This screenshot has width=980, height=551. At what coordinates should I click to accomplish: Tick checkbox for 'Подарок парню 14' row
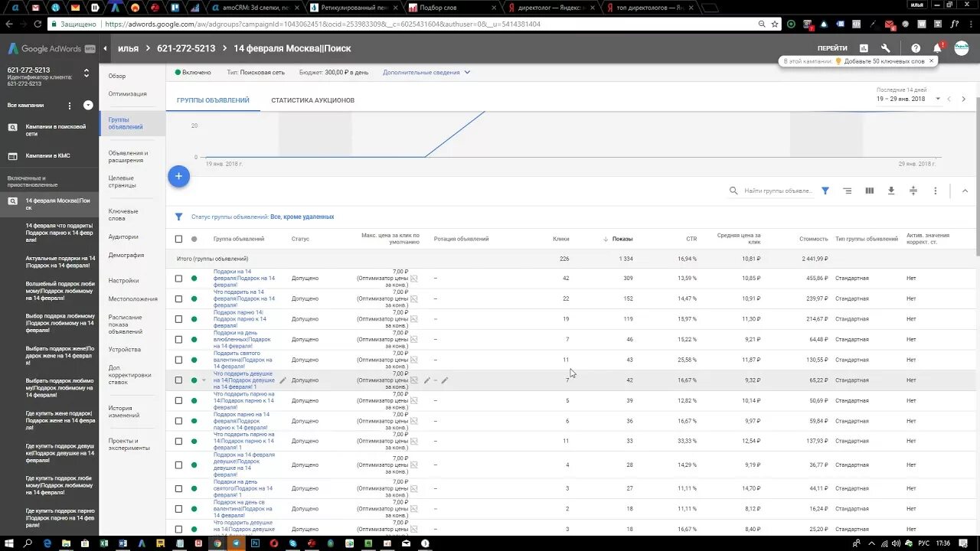click(x=178, y=319)
